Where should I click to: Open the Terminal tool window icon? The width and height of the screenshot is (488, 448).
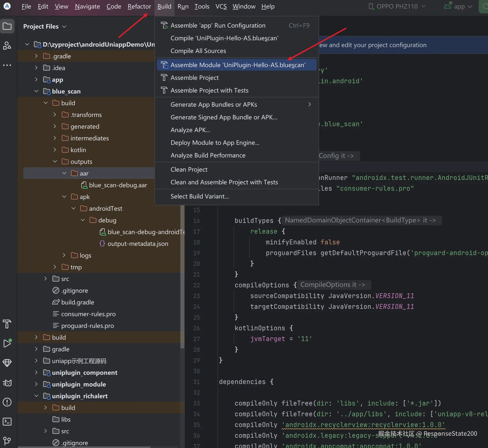7,421
